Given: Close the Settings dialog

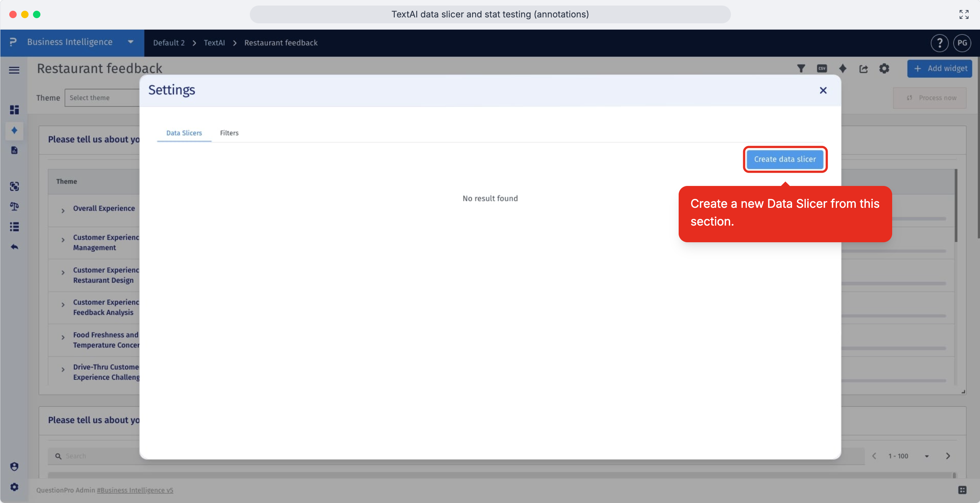Looking at the screenshot, I should point(823,90).
